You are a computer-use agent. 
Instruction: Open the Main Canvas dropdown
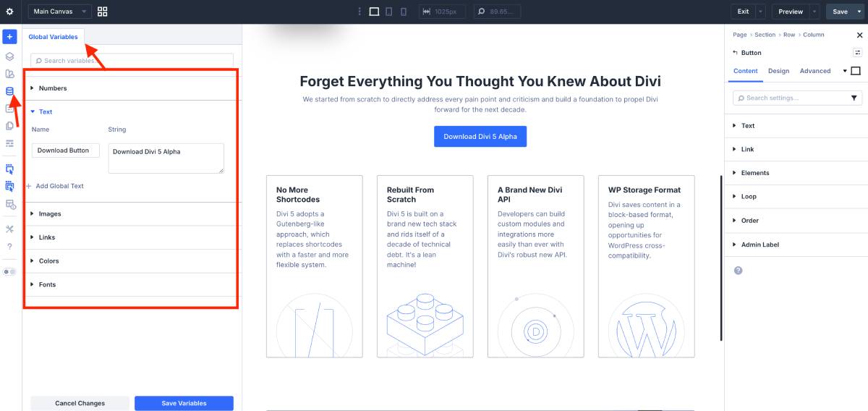59,12
